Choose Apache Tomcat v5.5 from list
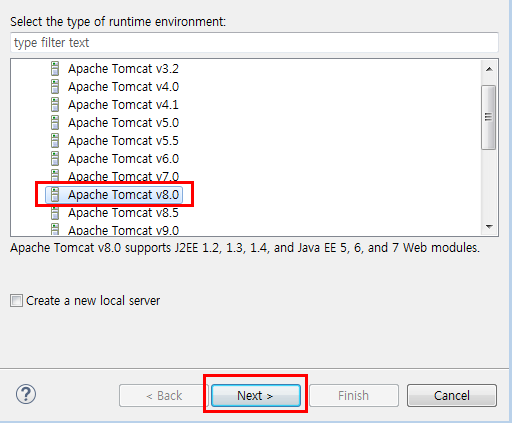 click(x=123, y=141)
